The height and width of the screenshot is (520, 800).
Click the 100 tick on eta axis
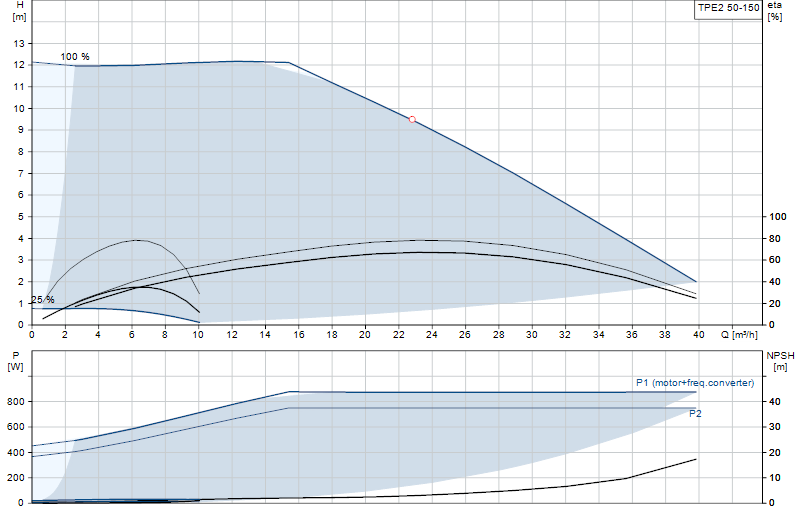(778, 216)
